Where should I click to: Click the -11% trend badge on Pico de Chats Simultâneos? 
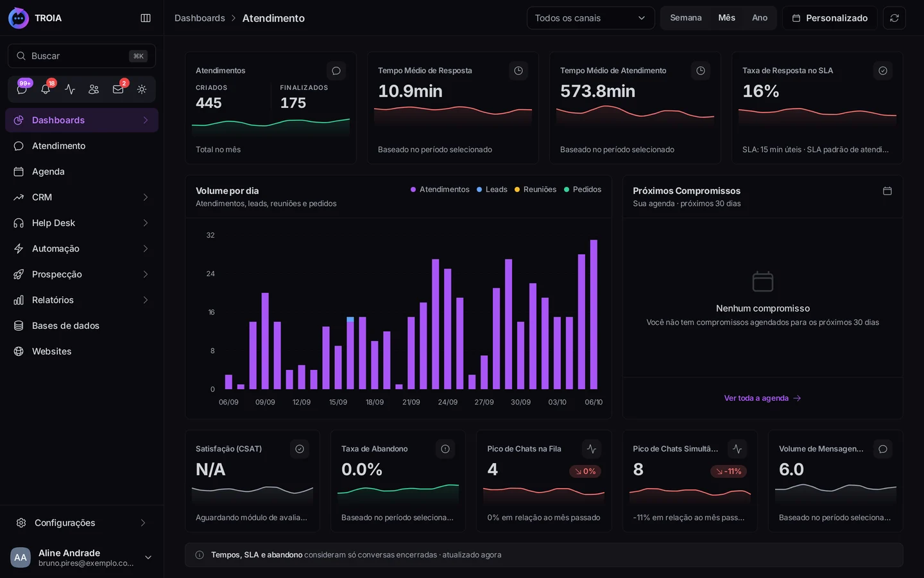click(728, 471)
